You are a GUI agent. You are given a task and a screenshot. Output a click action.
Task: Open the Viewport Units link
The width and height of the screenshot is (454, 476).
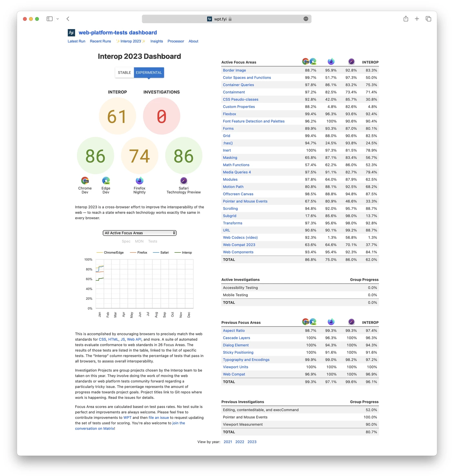[236, 367]
